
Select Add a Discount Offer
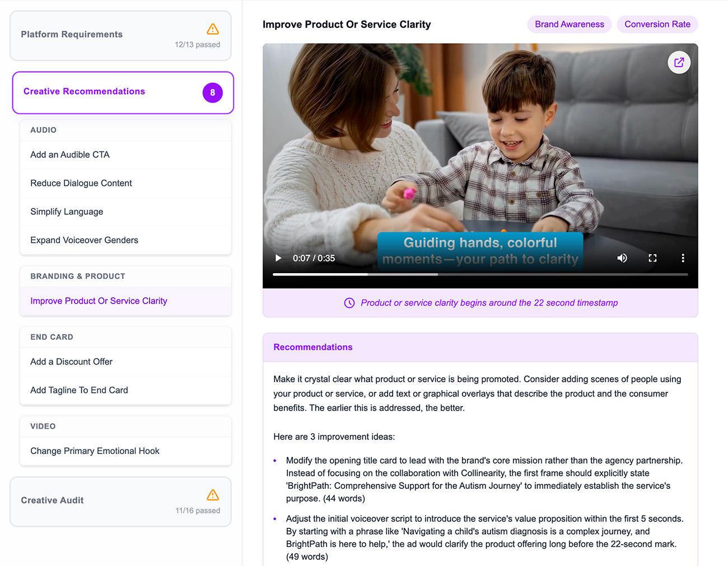pos(71,362)
